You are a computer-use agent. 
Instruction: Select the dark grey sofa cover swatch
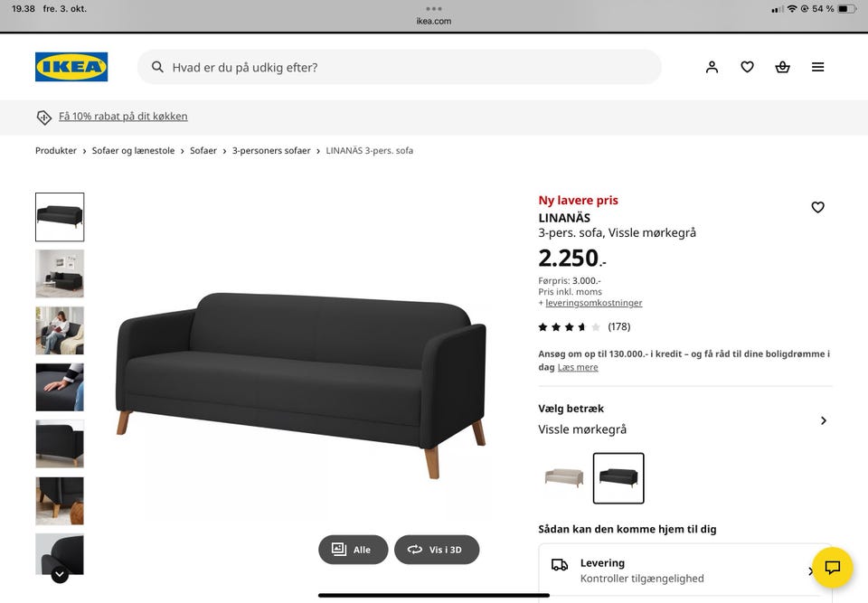(618, 478)
